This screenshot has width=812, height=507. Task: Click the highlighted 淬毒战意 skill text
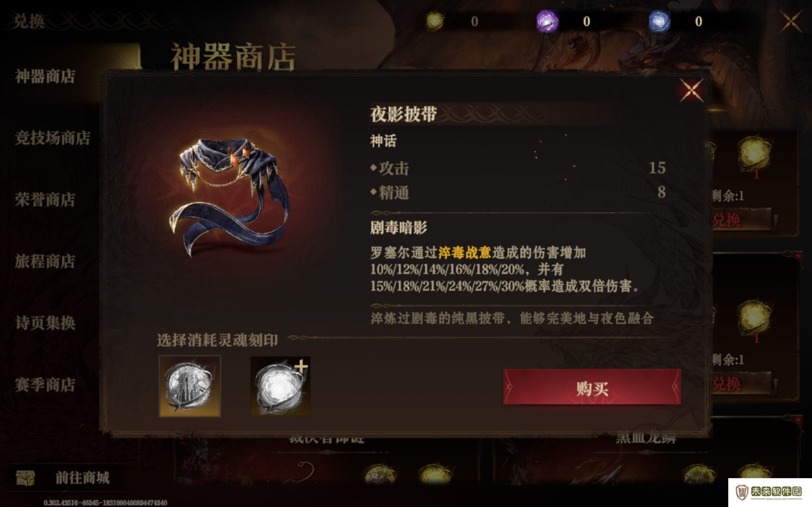point(464,253)
